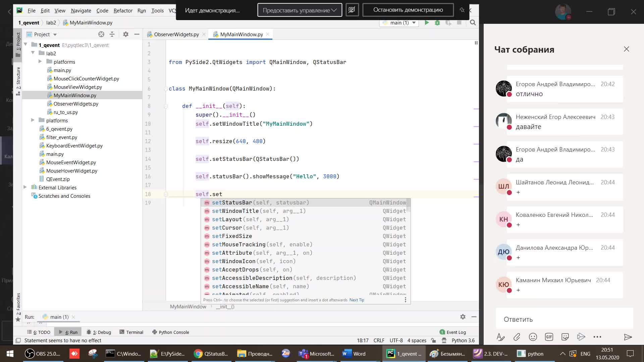Open the Refactor menu
Viewport: 644px width, 362px height.
[123, 10]
